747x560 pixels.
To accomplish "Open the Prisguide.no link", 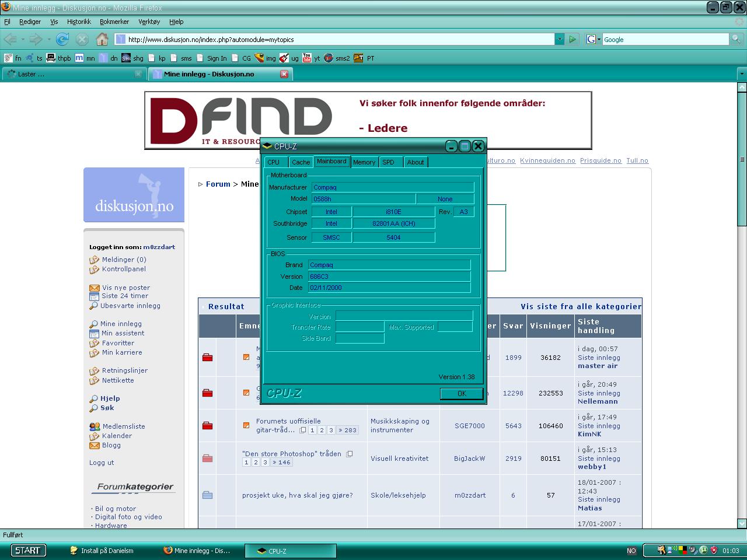I will click(601, 160).
